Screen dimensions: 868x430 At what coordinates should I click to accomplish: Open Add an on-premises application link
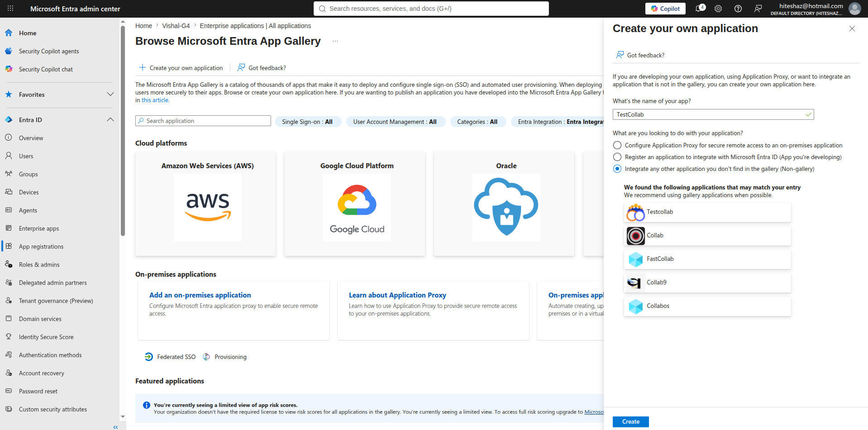pos(200,295)
